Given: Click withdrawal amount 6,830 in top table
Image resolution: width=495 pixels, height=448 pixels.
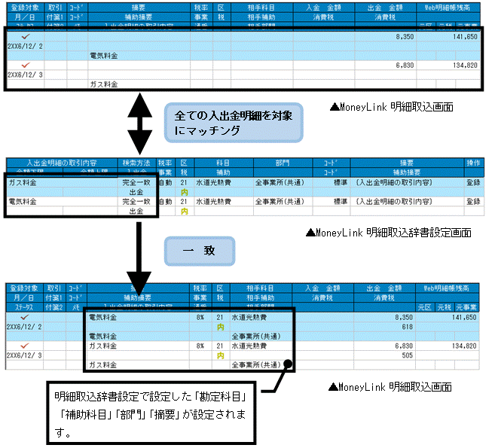Looking at the screenshot, I should (405, 66).
